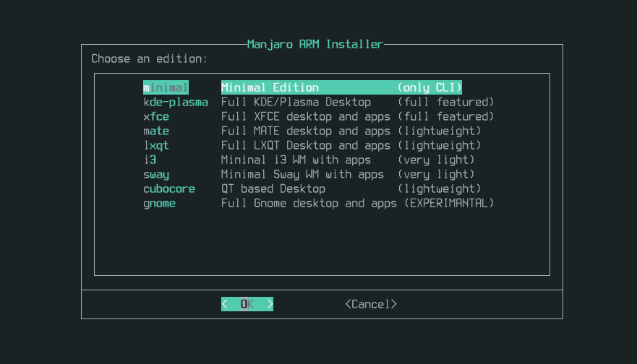Choose the cubocore edition

(x=169, y=189)
